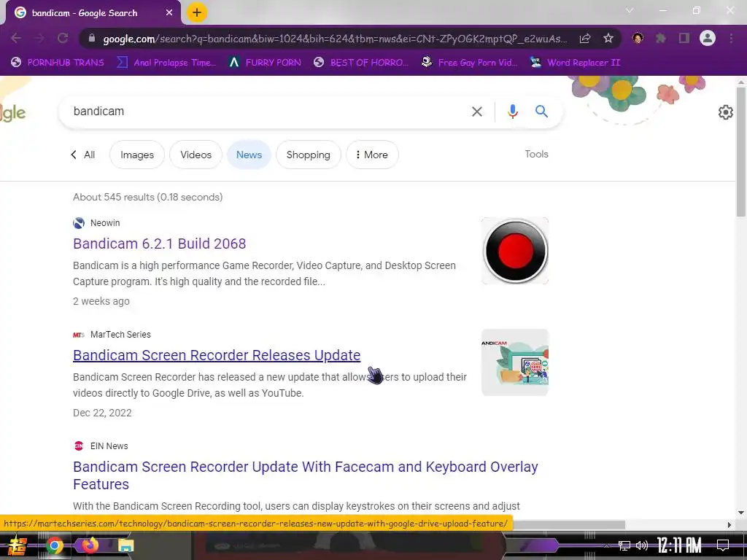Viewport: 747px width, 560px height.
Task: Open Bandicam 6.2.1 Build 2068 article
Action: [x=160, y=244]
